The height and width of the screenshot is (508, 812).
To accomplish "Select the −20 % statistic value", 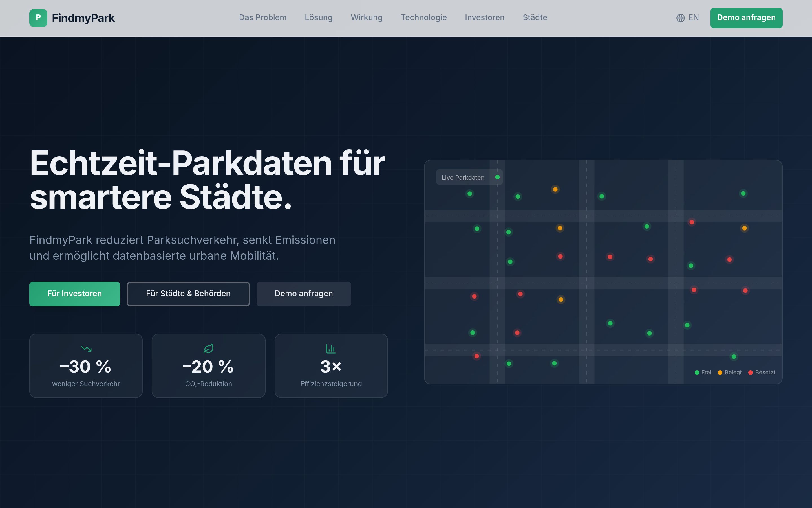I will click(x=208, y=367).
